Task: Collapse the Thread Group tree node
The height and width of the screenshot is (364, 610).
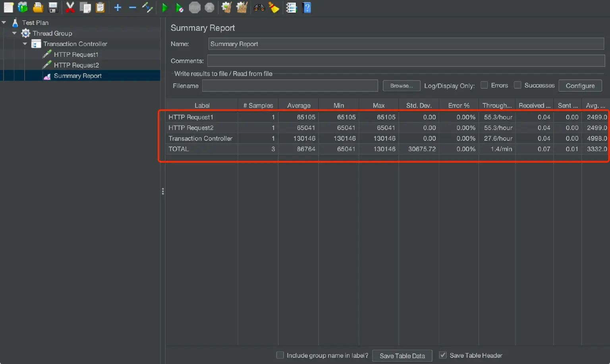Action: coord(14,33)
